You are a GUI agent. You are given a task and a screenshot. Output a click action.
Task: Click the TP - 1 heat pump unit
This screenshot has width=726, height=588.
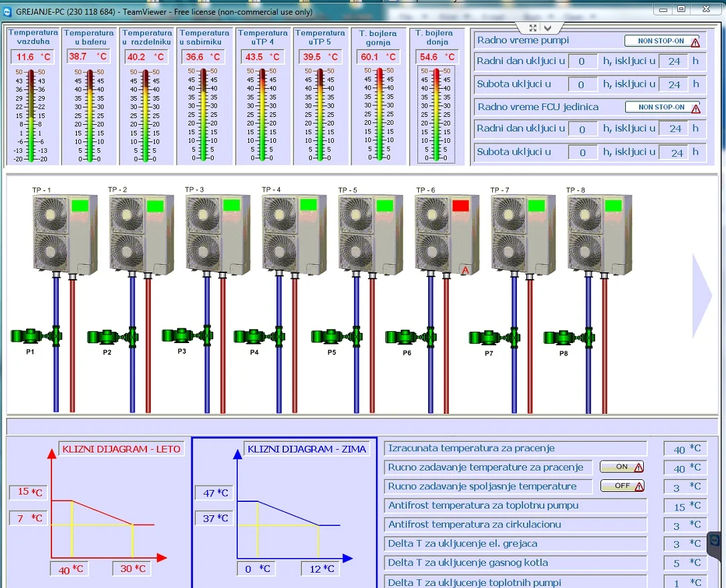point(65,234)
